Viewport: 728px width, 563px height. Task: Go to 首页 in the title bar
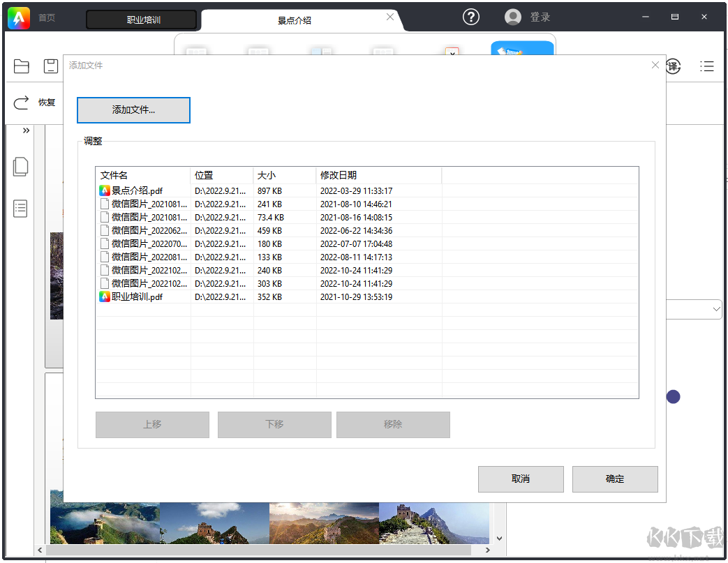coord(46,18)
